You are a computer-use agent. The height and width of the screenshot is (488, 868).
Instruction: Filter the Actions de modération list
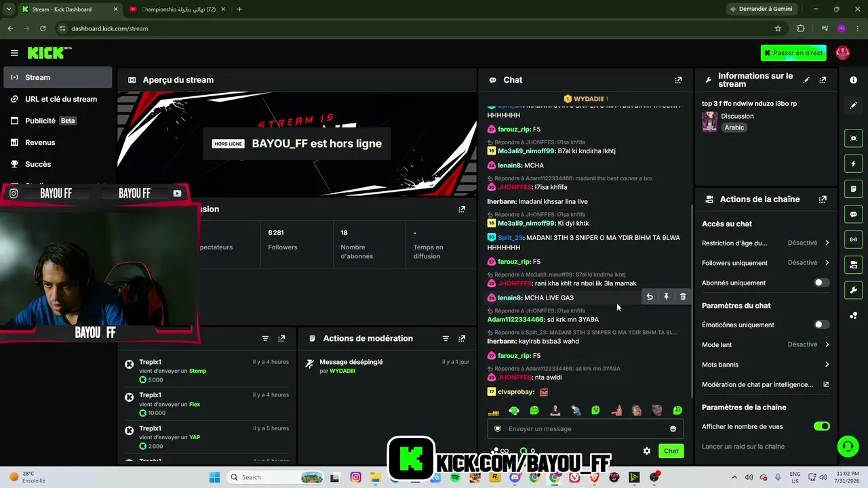pyautogui.click(x=446, y=338)
